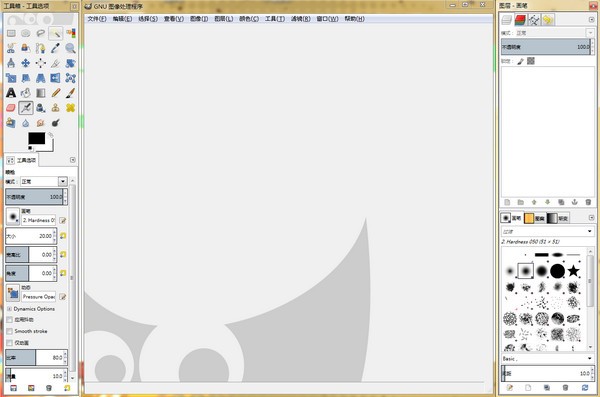Select the Scale tool
600x397 pixels.
point(11,78)
